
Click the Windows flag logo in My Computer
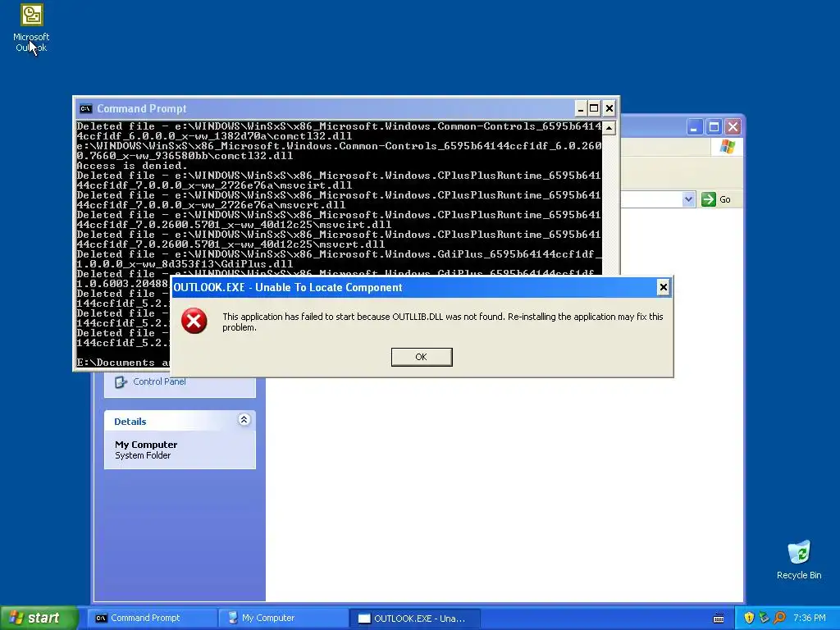pyautogui.click(x=727, y=146)
